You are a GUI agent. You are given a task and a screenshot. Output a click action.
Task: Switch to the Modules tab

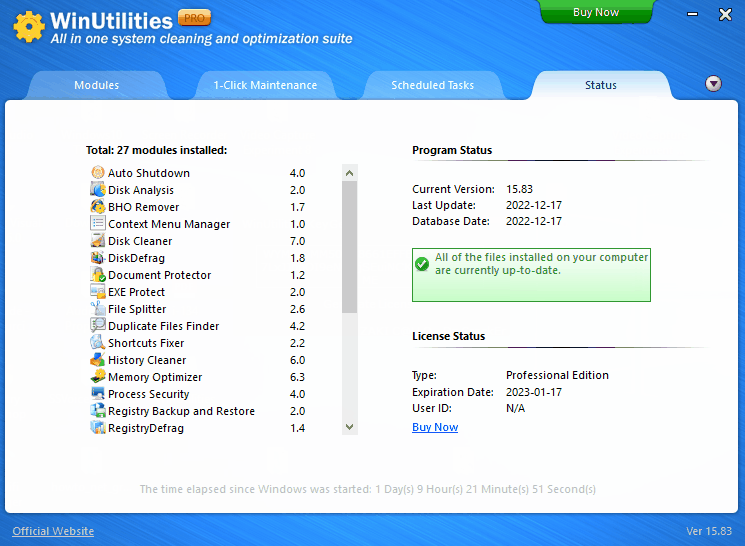point(96,85)
